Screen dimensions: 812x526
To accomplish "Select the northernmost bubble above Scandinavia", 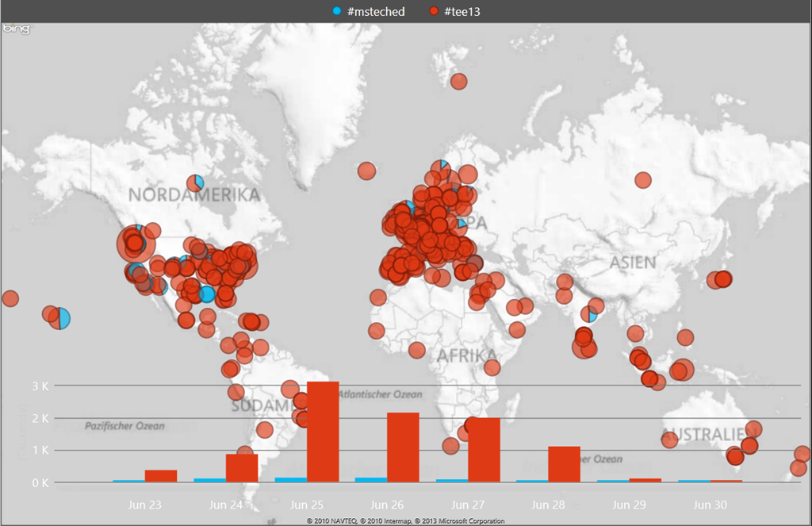I will pyautogui.click(x=458, y=81).
